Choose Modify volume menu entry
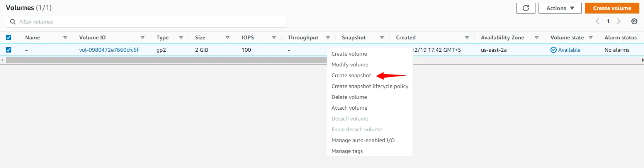Viewport: 644px width, 168px height. click(x=350, y=64)
